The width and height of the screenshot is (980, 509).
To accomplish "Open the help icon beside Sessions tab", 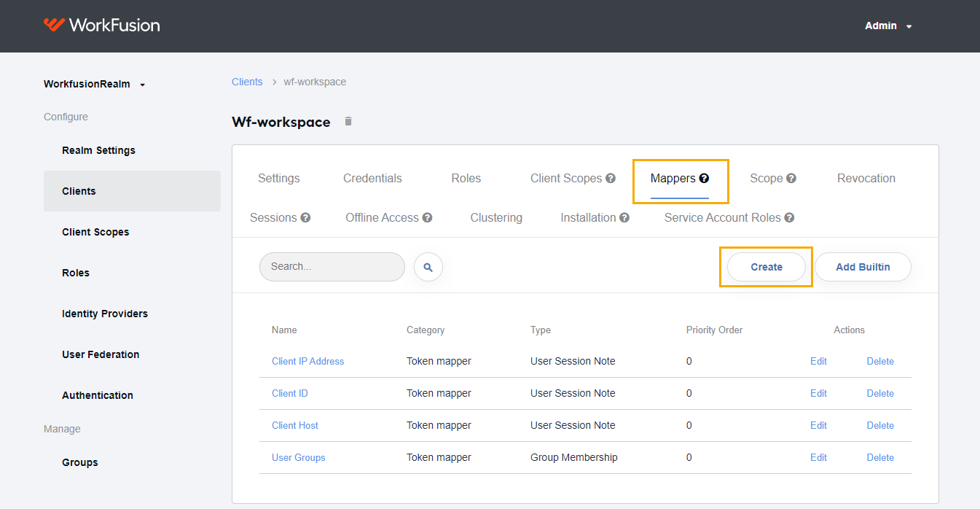I will [306, 217].
